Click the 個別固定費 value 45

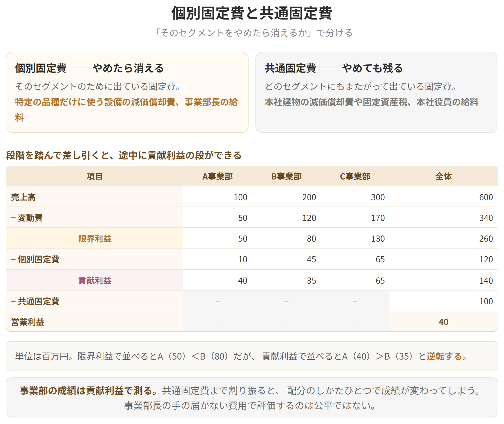click(311, 259)
